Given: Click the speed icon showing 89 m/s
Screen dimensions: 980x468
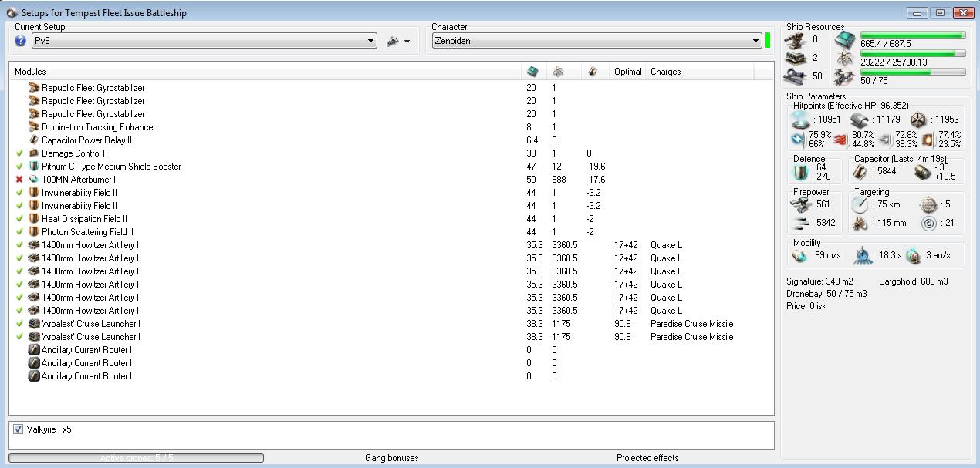Looking at the screenshot, I should [x=800, y=255].
